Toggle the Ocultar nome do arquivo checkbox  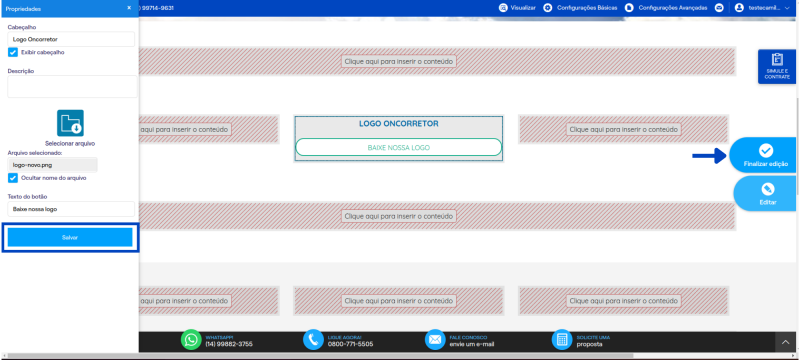click(x=13, y=178)
